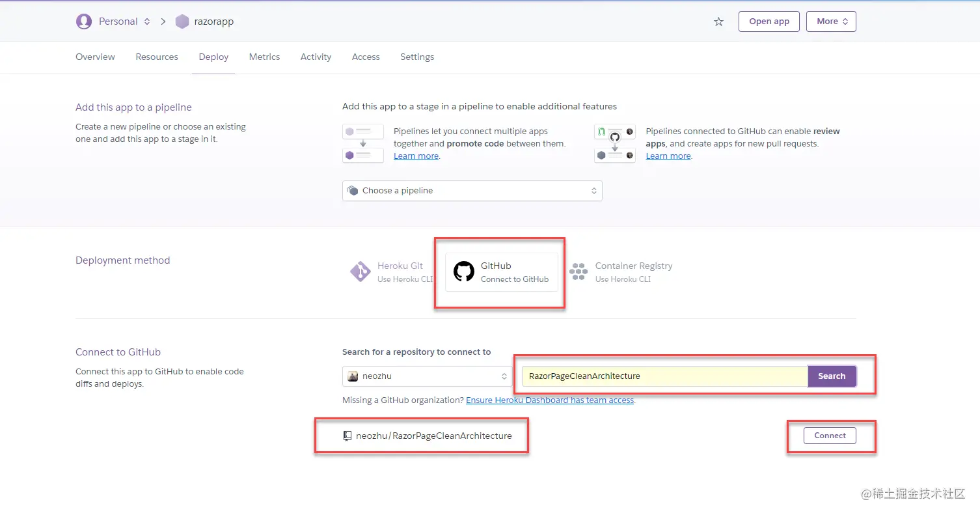Click the neozhu avatar in organization selector
Image resolution: width=980 pixels, height=515 pixels.
(353, 376)
